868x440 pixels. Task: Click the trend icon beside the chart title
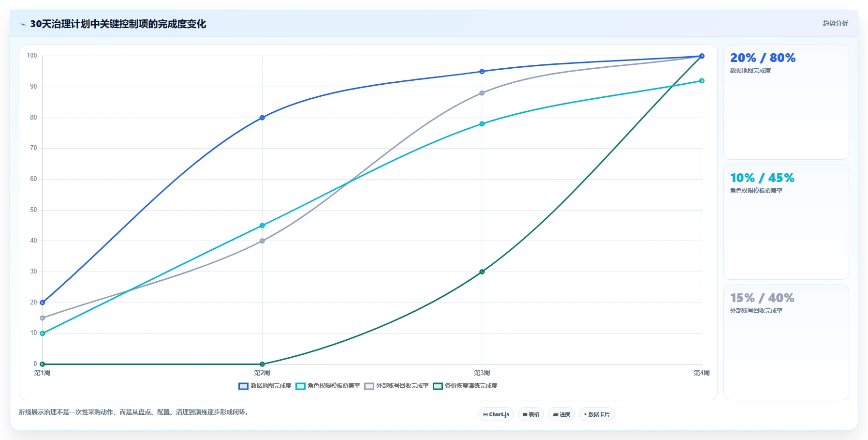point(23,24)
